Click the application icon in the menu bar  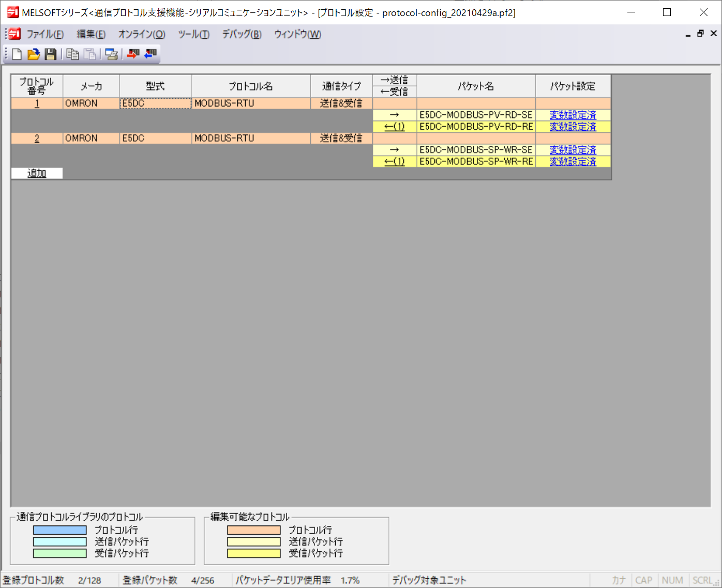pyautogui.click(x=14, y=34)
